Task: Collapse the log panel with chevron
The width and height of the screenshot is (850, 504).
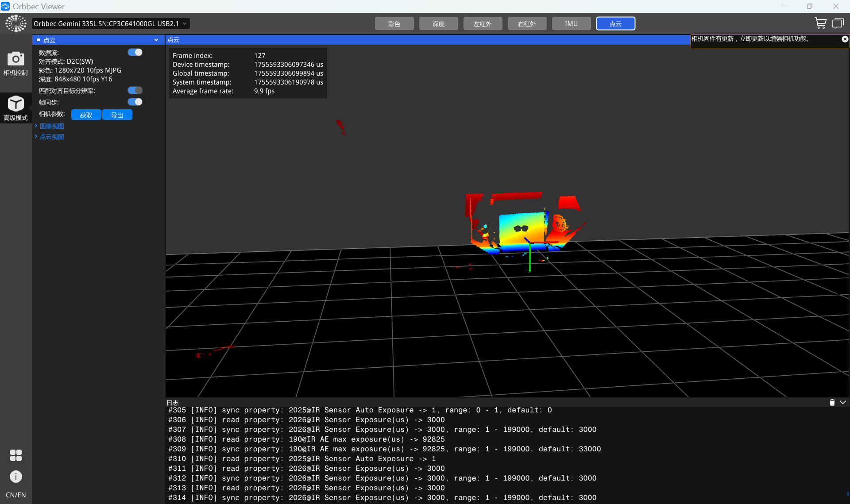Action: [843, 403]
